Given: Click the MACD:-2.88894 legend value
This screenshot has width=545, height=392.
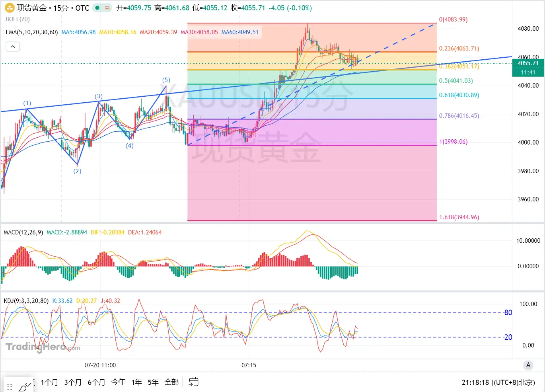Looking at the screenshot, I should click(67, 232).
